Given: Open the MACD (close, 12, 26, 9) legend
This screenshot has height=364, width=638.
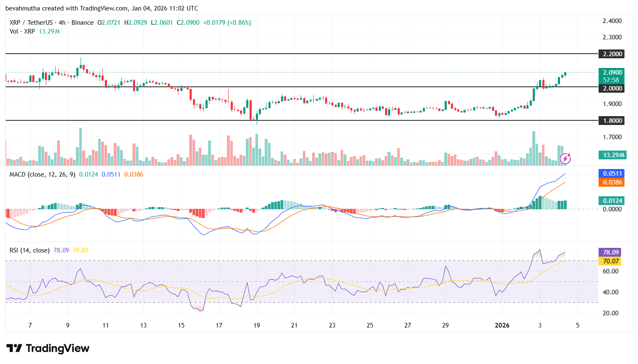Looking at the screenshot, I should tap(42, 174).
